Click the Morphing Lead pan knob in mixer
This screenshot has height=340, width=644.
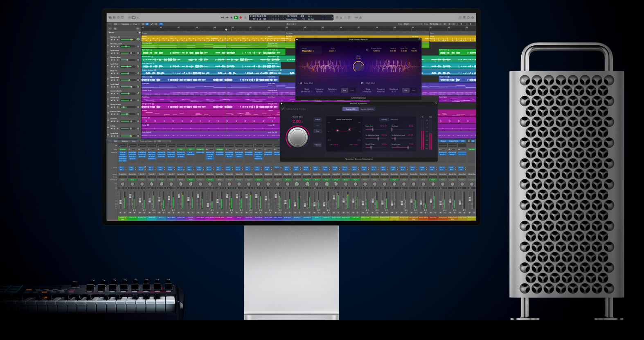pyautogui.click(x=123, y=184)
